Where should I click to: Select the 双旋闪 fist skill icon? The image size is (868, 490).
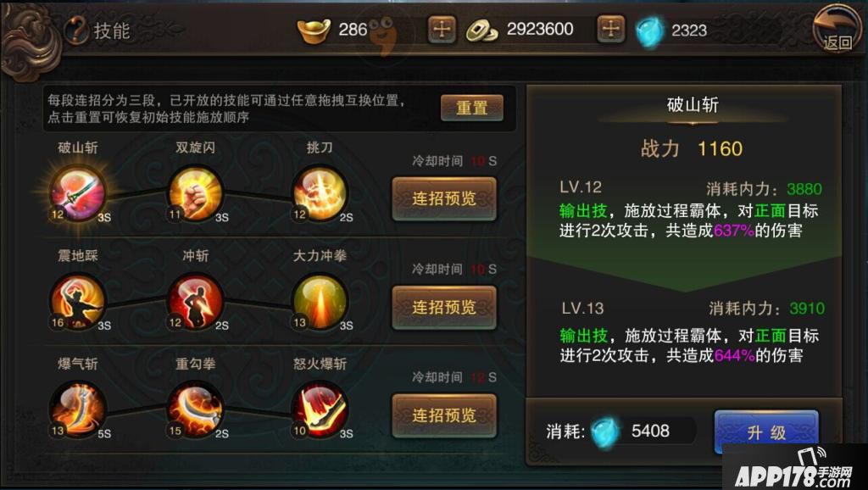(x=196, y=194)
